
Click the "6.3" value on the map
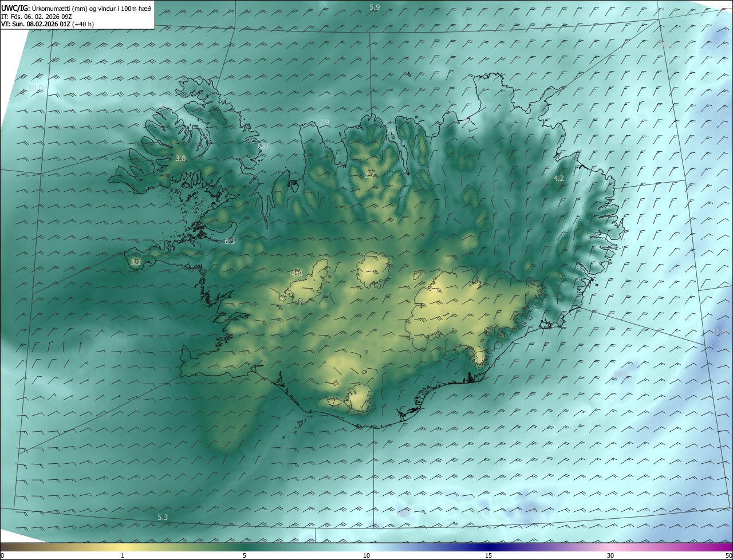[230, 242]
